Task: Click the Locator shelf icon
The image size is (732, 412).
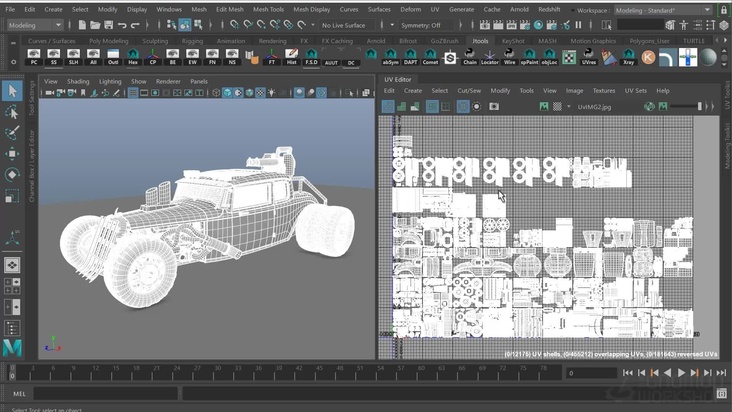Action: [490, 58]
